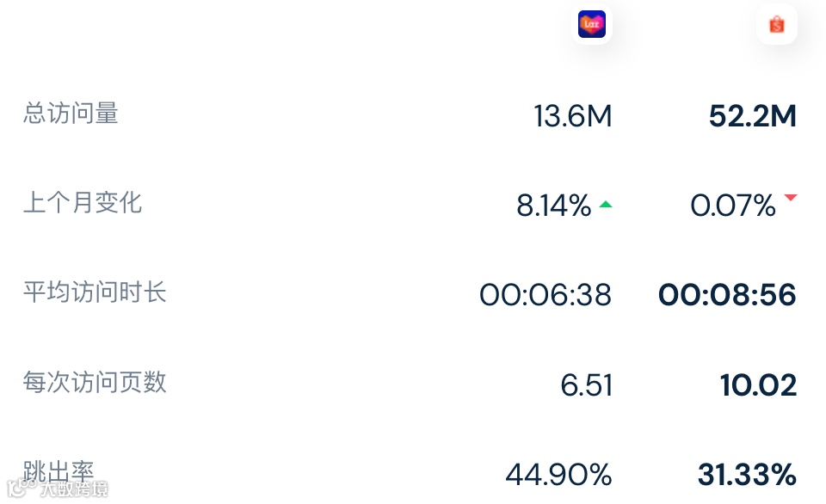
Task: Select the 总访问量 row label
Action: (x=71, y=114)
